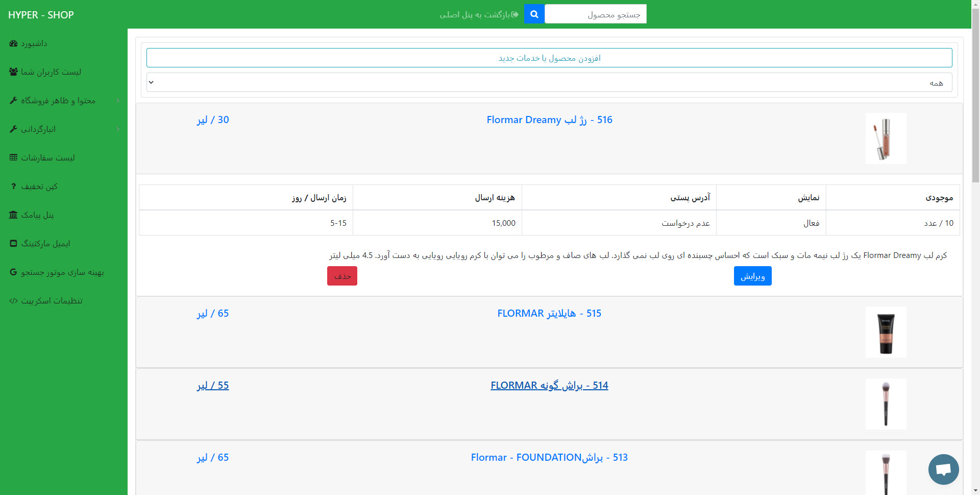The width and height of the screenshot is (980, 495).
Task: Click بازگشت به پنل اصلی link
Action: 475,14
